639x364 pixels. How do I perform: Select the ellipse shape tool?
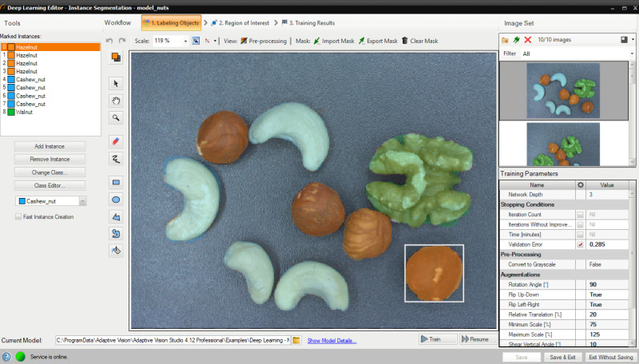pyautogui.click(x=116, y=199)
